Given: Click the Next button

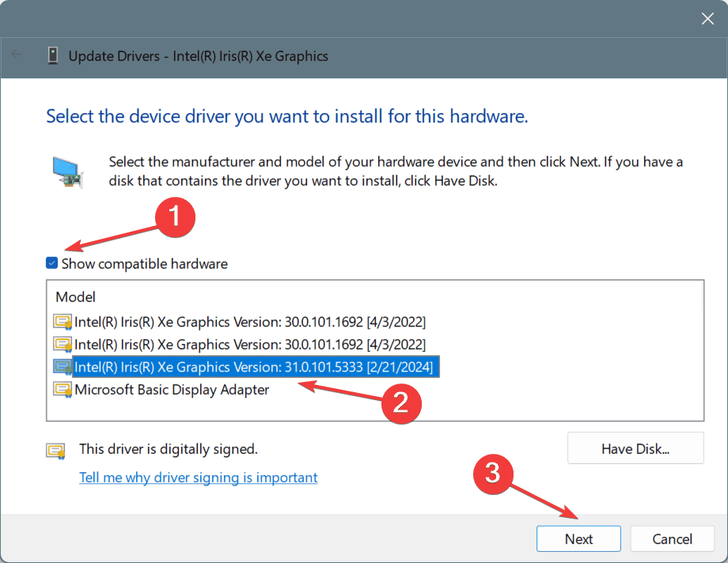Looking at the screenshot, I should 578,538.
